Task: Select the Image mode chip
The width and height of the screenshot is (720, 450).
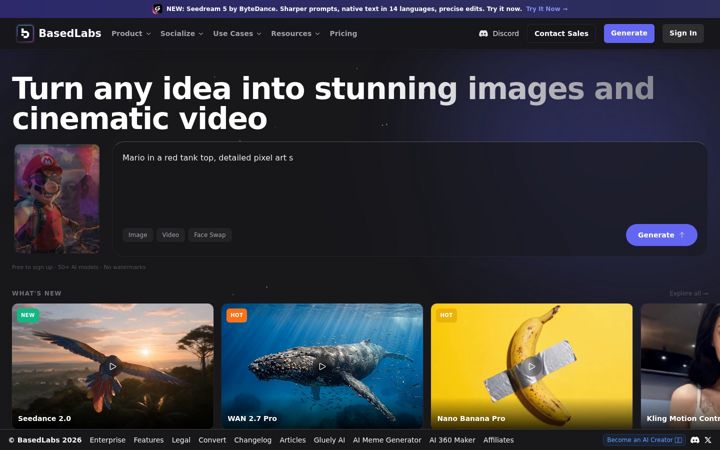Action: 138,235
